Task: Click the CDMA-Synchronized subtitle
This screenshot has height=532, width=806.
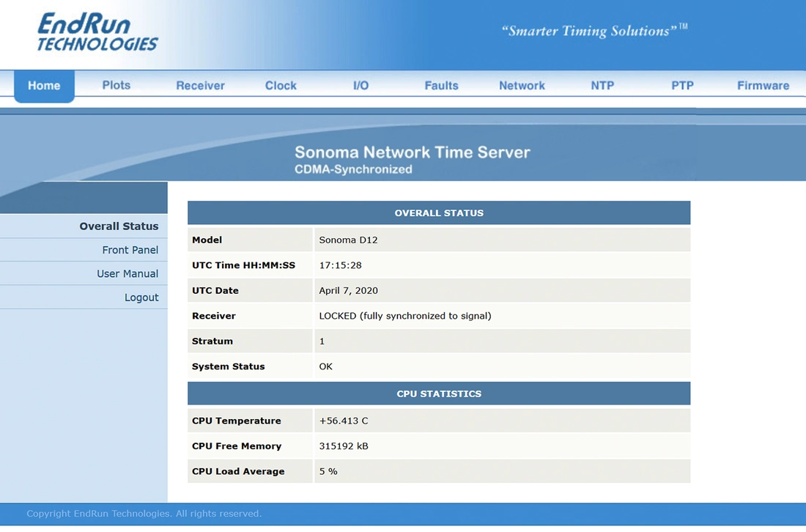Action: coord(353,169)
